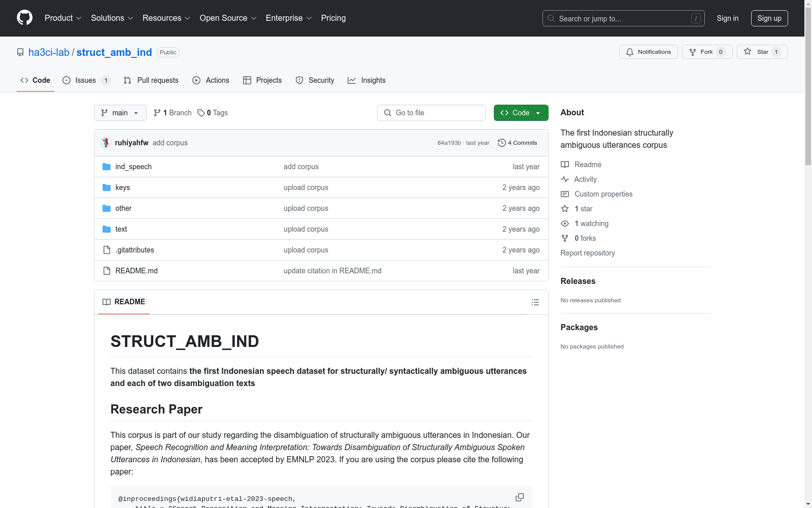Viewport: 812px width, 508px height.
Task: Go to the Pricing page
Action: [333, 18]
